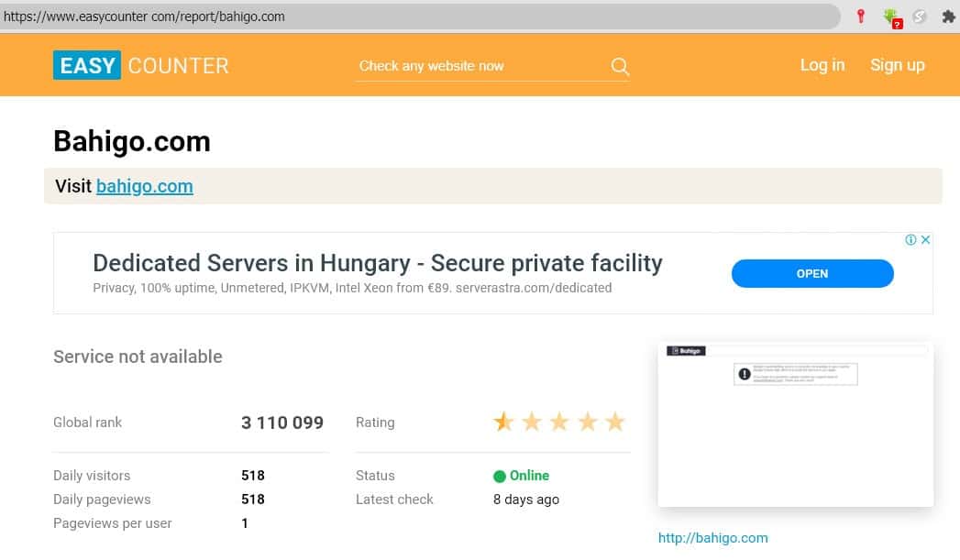Open the http://bahigo.com link below thumbnail
The height and width of the screenshot is (560, 960).
(x=712, y=538)
